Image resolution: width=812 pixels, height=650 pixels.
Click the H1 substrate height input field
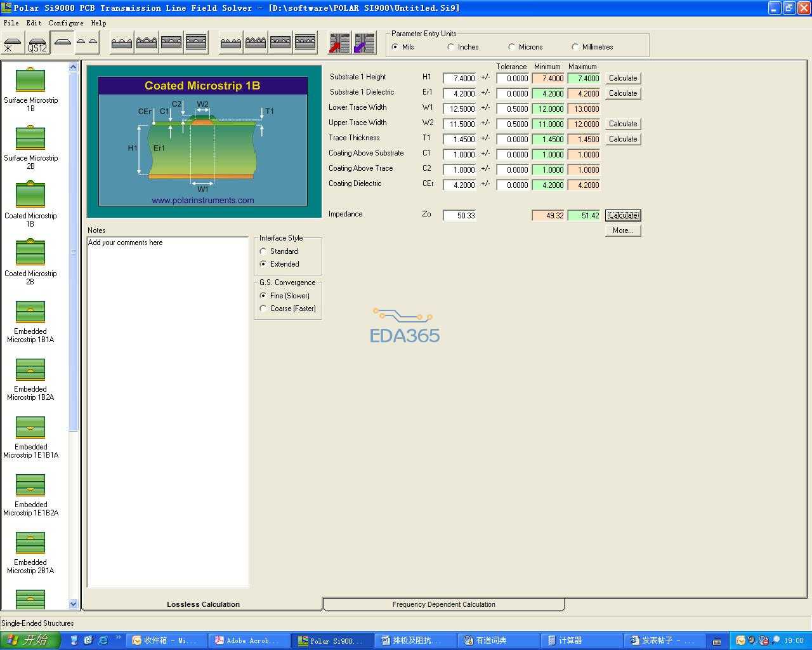[x=460, y=79]
